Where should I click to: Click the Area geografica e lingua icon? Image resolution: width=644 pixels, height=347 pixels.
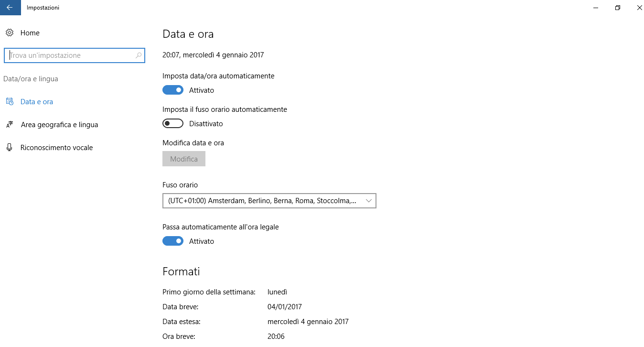(10, 125)
